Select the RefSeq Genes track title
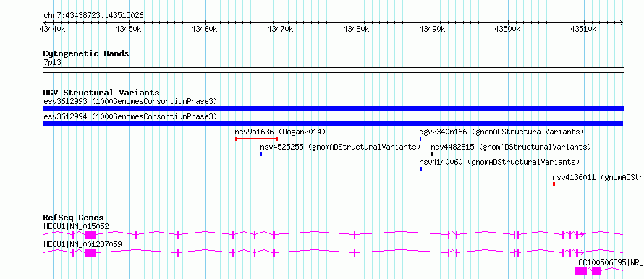 pos(74,218)
